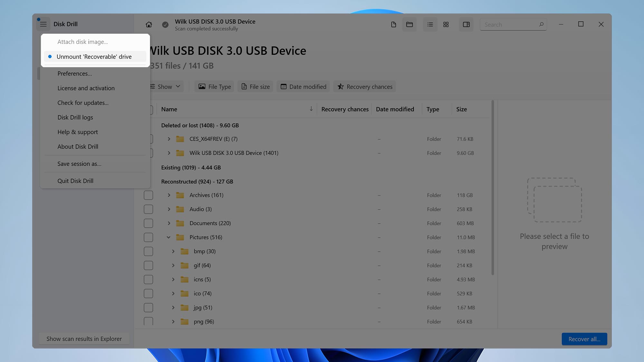Screen dimensions: 644x362
Task: Select Preferences from the menu
Action: click(x=74, y=73)
